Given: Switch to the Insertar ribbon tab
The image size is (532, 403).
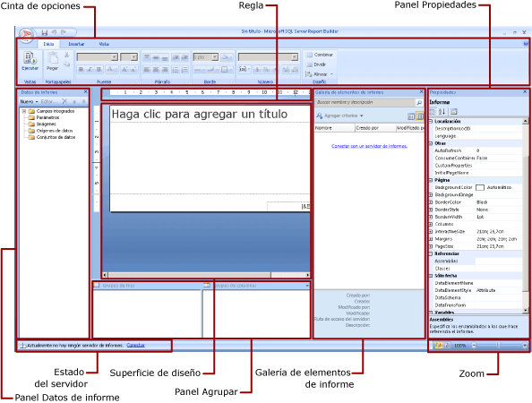Looking at the screenshot, I should [76, 44].
